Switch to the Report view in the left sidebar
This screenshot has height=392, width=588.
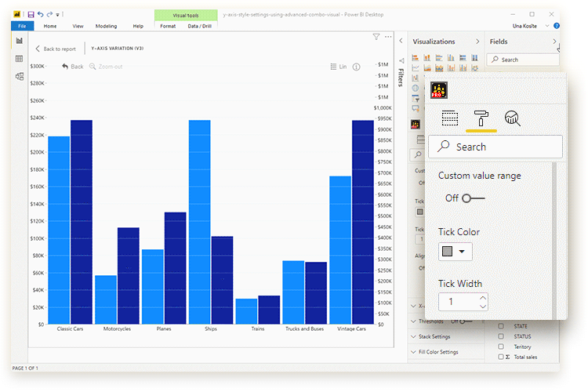tap(19, 41)
